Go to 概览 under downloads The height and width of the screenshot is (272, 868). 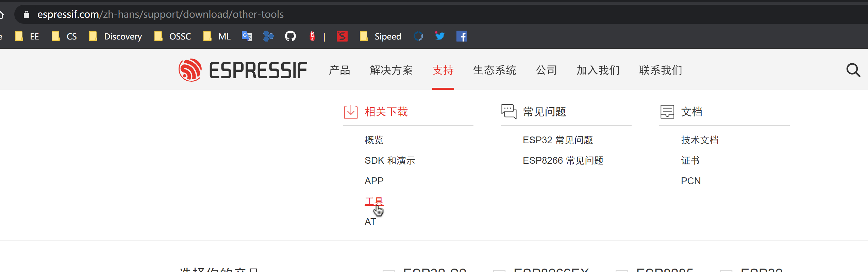coord(374,140)
